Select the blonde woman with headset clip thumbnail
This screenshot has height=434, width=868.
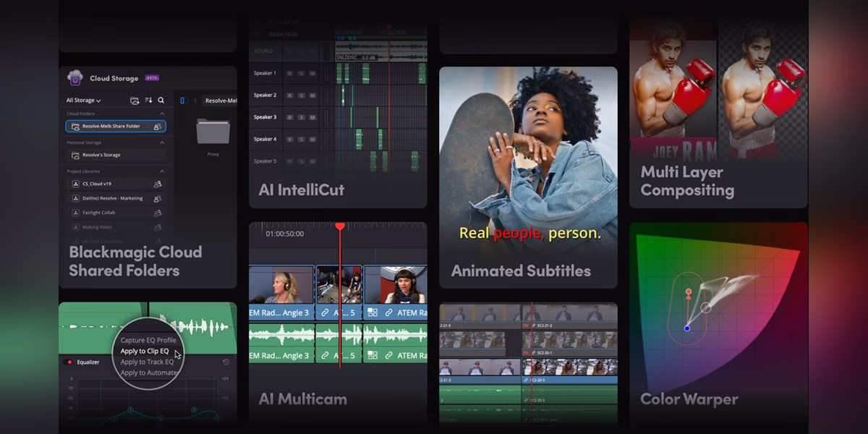click(x=281, y=284)
